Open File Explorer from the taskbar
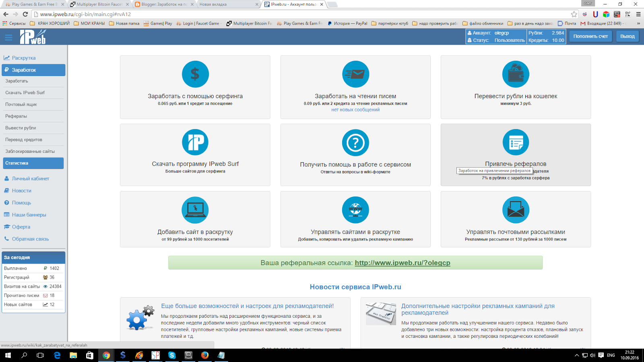Image resolution: width=644 pixels, height=362 pixels. tap(73, 355)
